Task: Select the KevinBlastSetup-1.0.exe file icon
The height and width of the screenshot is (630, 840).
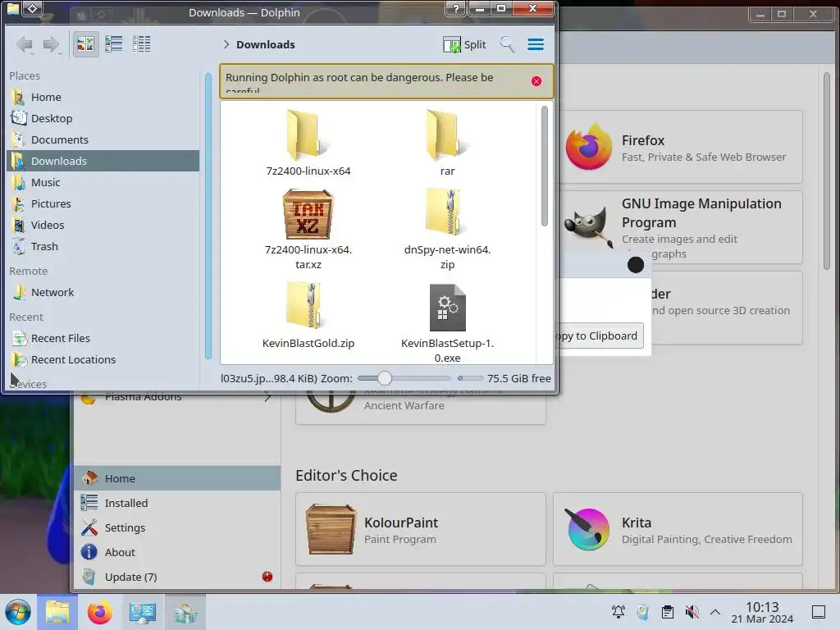Action: click(447, 308)
